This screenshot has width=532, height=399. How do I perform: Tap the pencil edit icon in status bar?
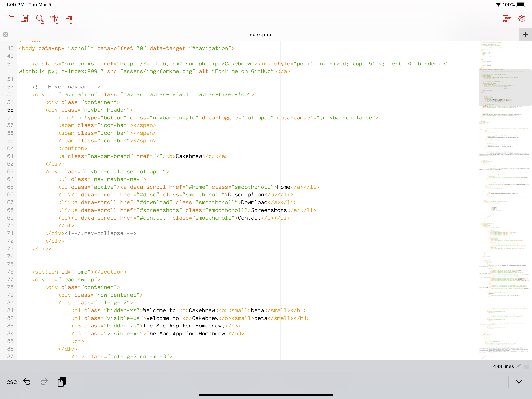(519, 366)
